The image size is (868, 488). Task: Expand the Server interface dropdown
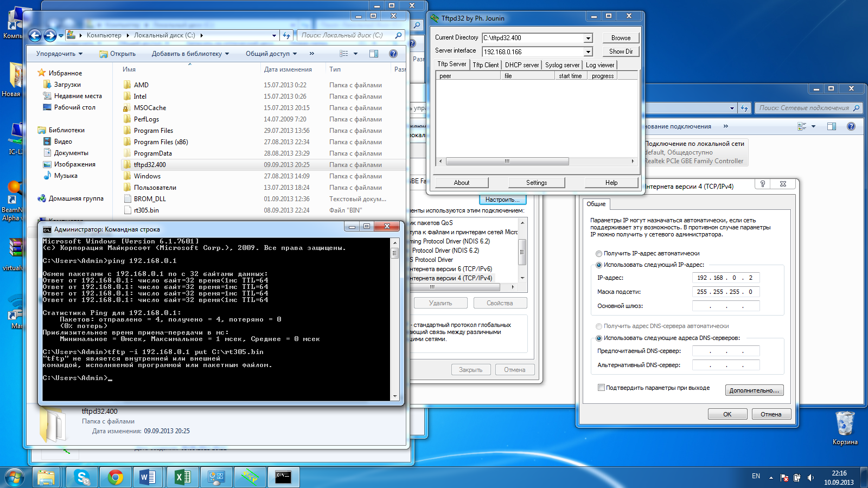click(x=588, y=52)
